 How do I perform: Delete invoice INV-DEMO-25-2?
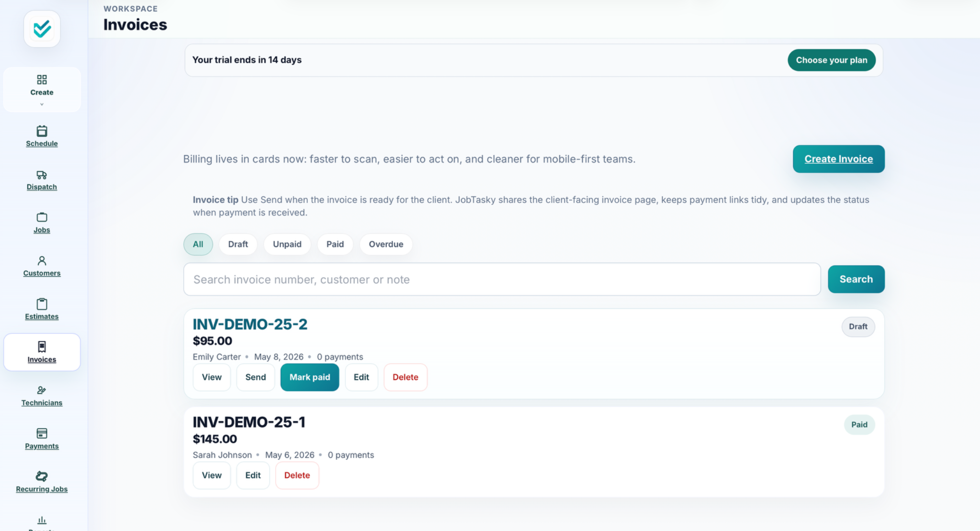pyautogui.click(x=405, y=377)
